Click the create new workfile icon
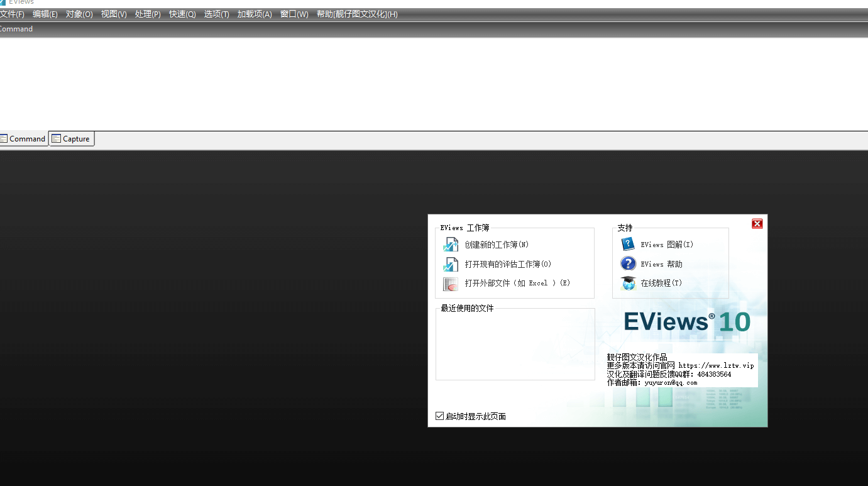 [451, 245]
